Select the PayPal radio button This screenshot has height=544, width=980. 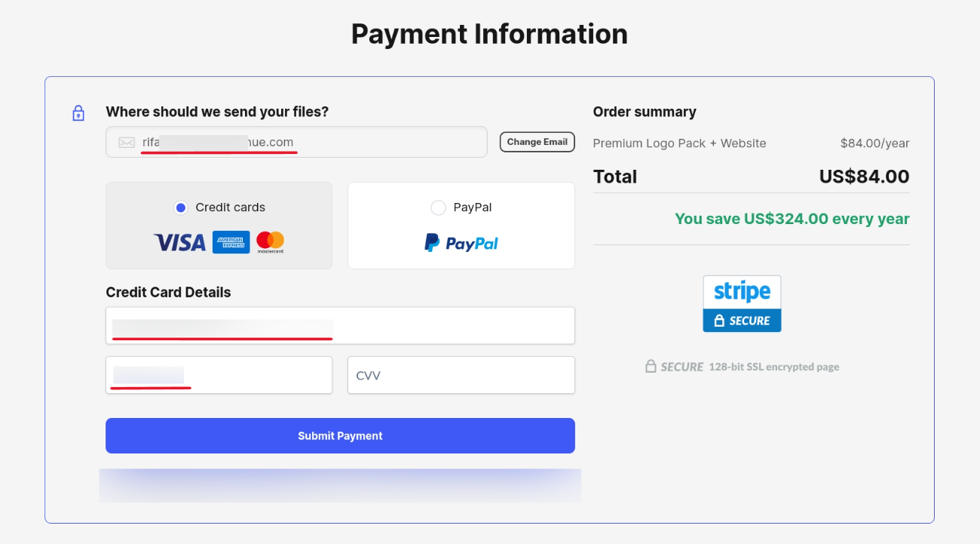438,207
